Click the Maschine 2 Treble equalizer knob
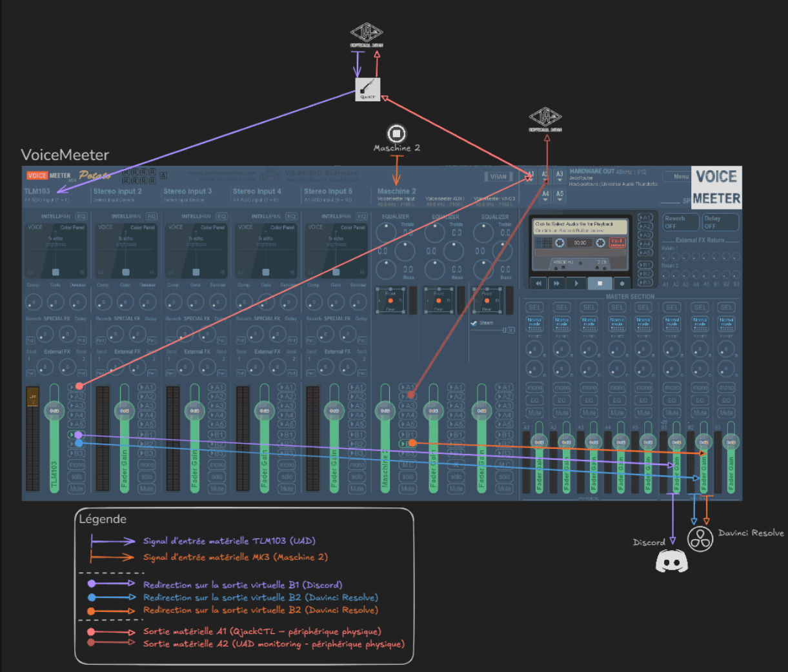This screenshot has width=788, height=672. coord(387,232)
